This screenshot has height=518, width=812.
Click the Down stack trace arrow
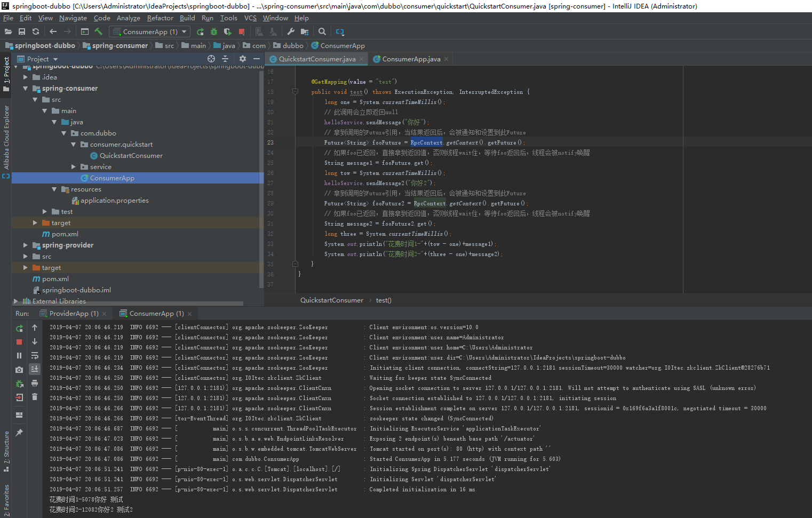(x=35, y=341)
